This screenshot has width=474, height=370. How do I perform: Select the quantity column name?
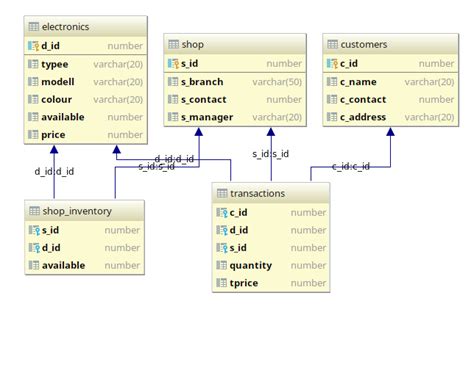point(251,266)
